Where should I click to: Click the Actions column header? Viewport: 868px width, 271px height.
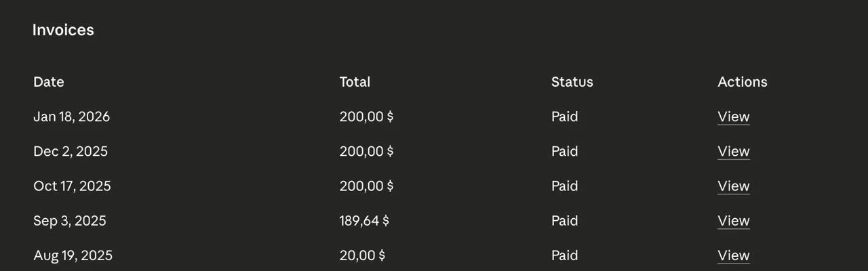(742, 82)
